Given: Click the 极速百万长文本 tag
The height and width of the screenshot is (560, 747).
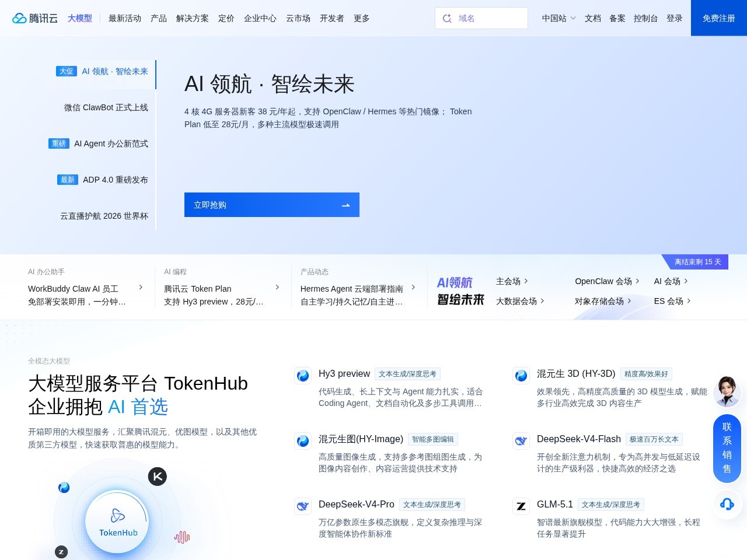Looking at the screenshot, I should click(x=654, y=439).
